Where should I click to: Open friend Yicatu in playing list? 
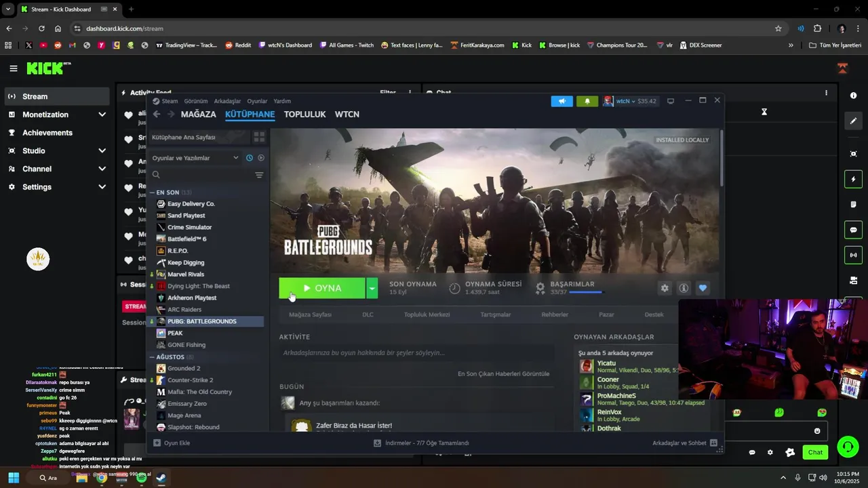click(x=629, y=367)
